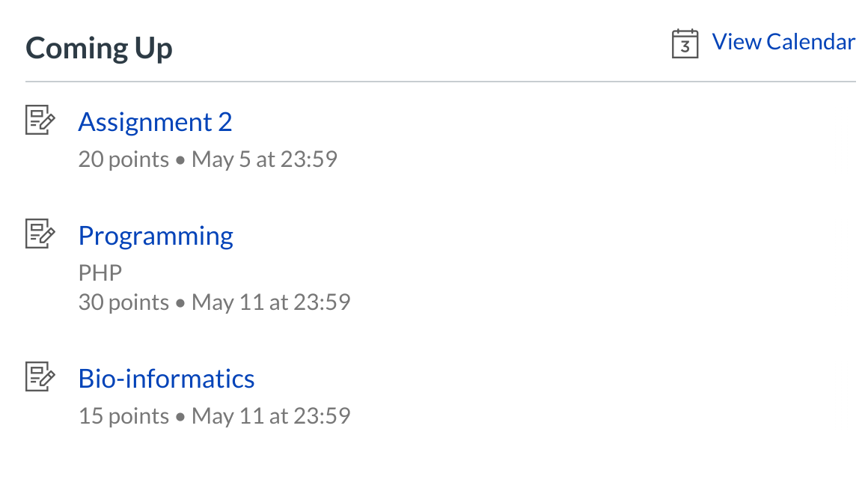The width and height of the screenshot is (868, 485).
Task: Click the bullet separator after 20 points
Action: click(x=180, y=160)
